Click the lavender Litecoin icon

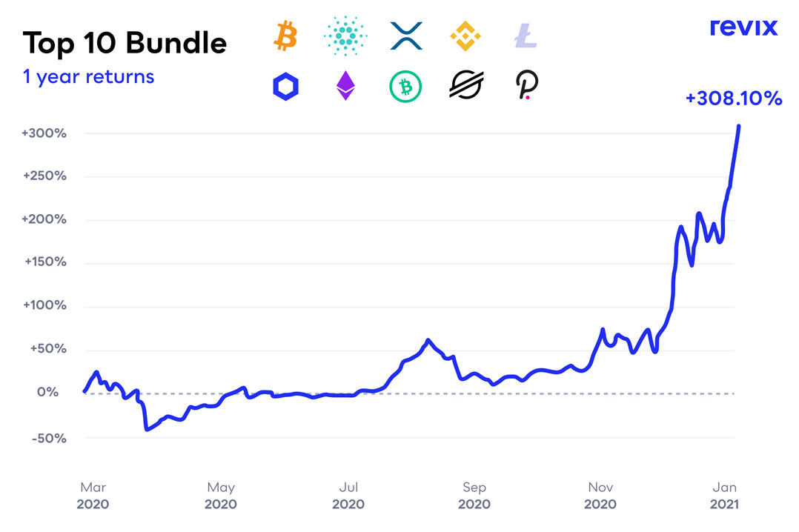pyautogui.click(x=525, y=36)
